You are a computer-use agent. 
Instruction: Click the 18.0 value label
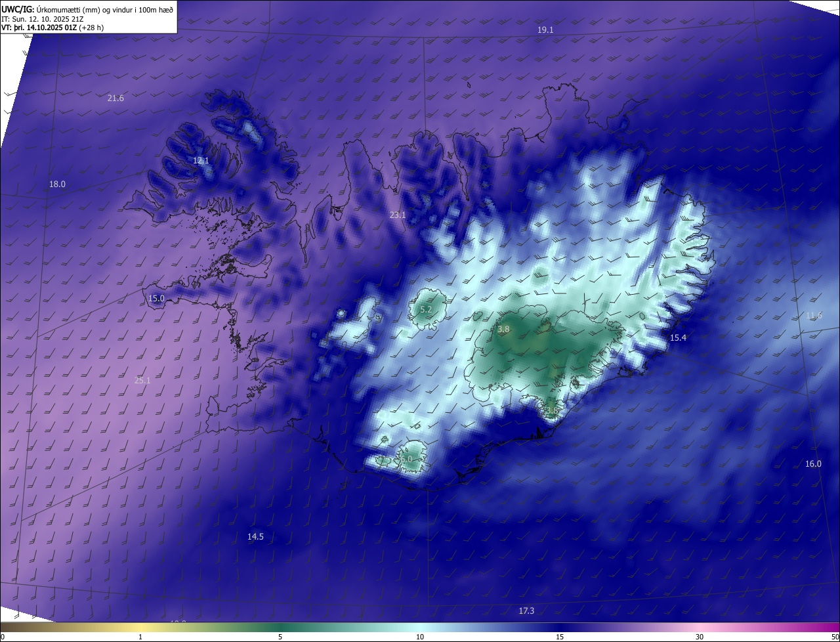tap(58, 184)
